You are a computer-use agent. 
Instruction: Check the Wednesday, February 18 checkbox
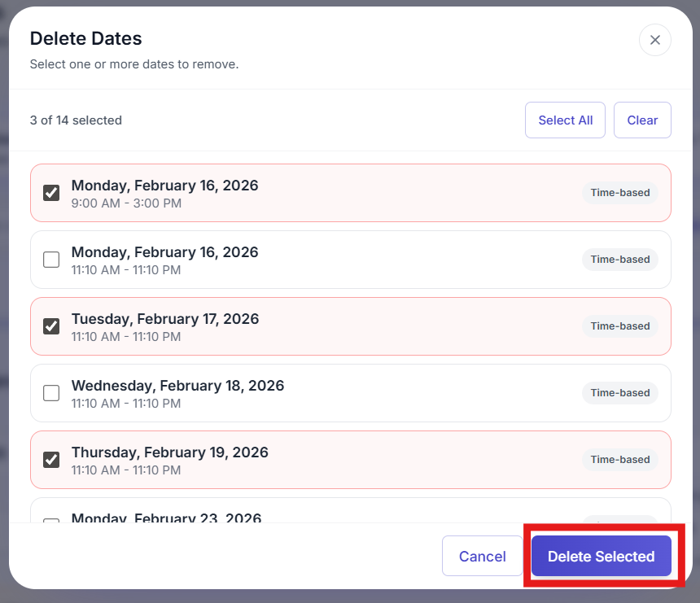[x=51, y=393]
